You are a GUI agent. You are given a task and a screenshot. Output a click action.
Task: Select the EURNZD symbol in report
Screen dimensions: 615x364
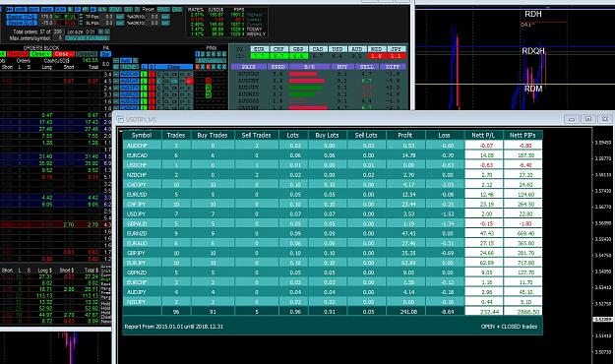coord(136,233)
